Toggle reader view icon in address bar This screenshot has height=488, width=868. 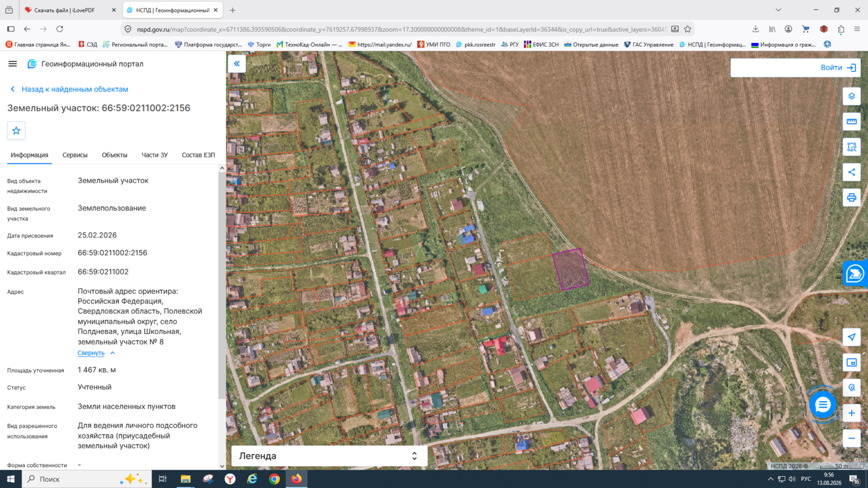tap(675, 29)
